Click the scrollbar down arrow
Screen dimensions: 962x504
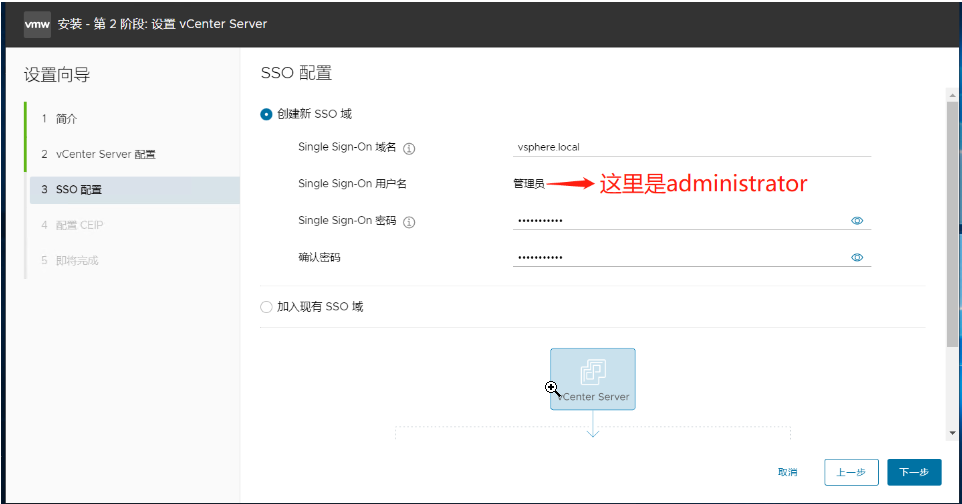(952, 433)
